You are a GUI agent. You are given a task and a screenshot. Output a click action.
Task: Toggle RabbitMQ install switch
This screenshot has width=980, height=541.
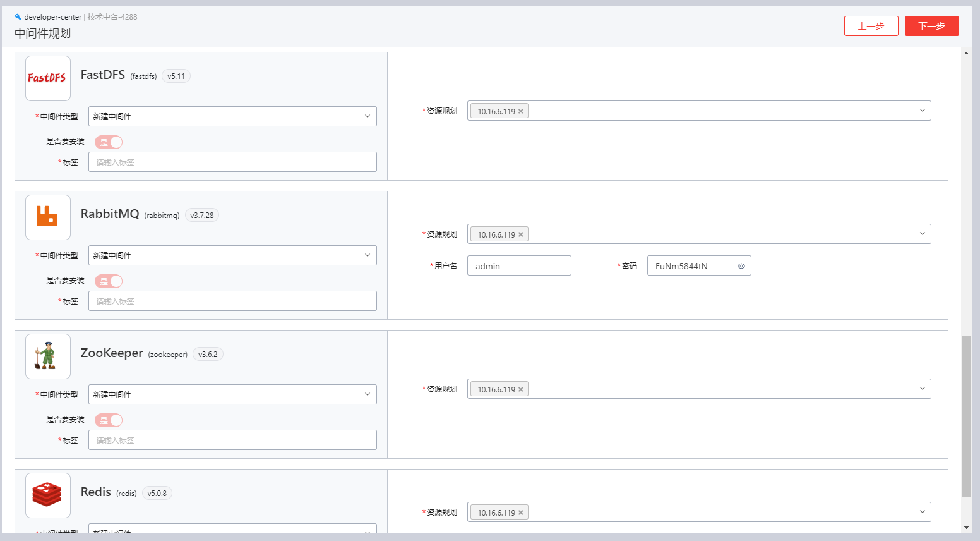[x=109, y=281]
